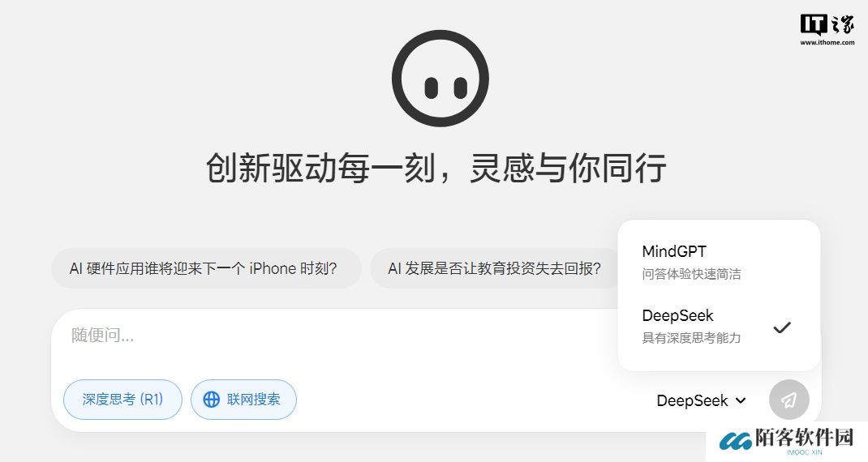Click the chevron arrow next to DeepSeek
Viewport: 868px width, 462px height.
[x=741, y=400]
